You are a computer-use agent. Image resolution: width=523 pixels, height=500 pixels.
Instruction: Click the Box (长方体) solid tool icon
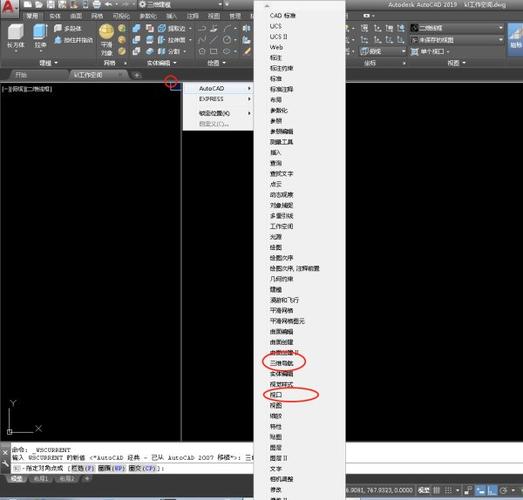[15, 32]
